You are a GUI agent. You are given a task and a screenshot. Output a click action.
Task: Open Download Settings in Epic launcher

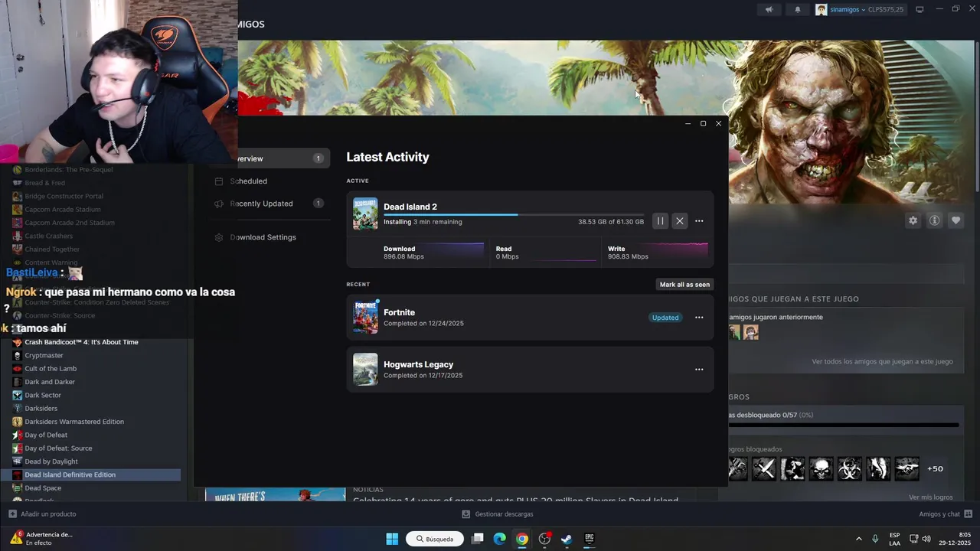263,237
